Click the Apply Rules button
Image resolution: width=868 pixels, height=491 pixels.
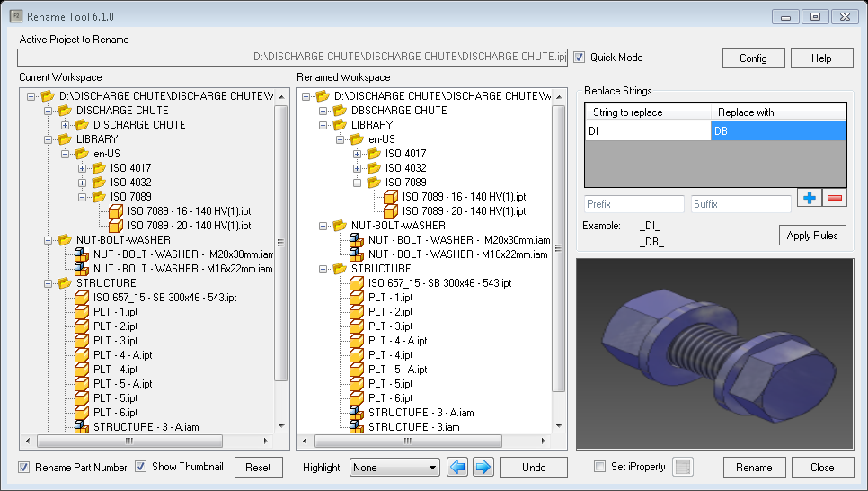coord(812,236)
